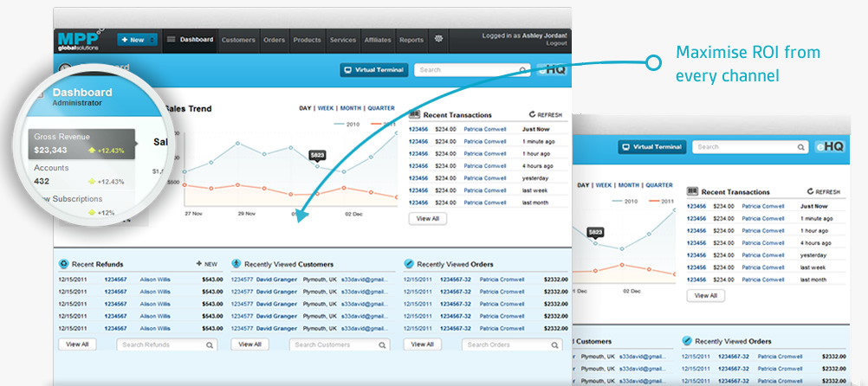Click 'last week' transaction row in front window
This screenshot has width=868, height=386.
(489, 190)
